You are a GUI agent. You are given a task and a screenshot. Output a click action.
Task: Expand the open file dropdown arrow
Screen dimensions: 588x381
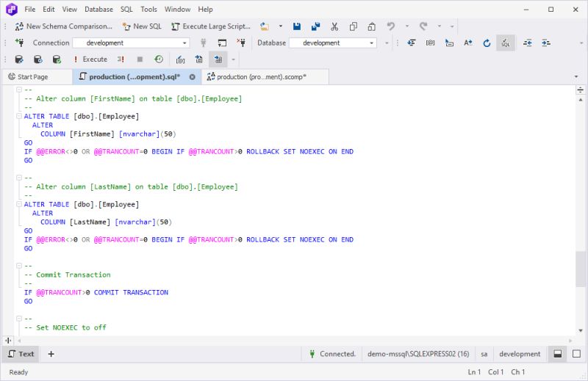pyautogui.click(x=281, y=26)
